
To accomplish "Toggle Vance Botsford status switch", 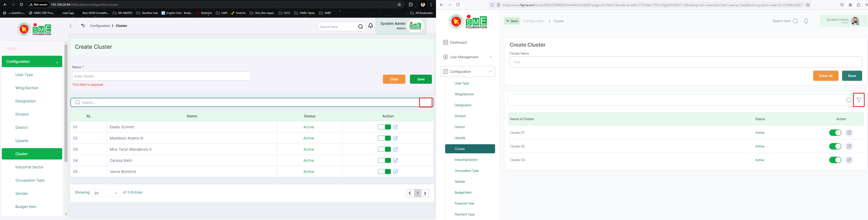I will (384, 171).
